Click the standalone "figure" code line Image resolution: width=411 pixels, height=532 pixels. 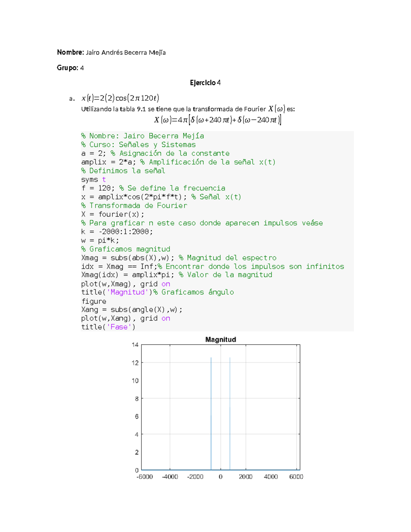[x=94, y=301]
